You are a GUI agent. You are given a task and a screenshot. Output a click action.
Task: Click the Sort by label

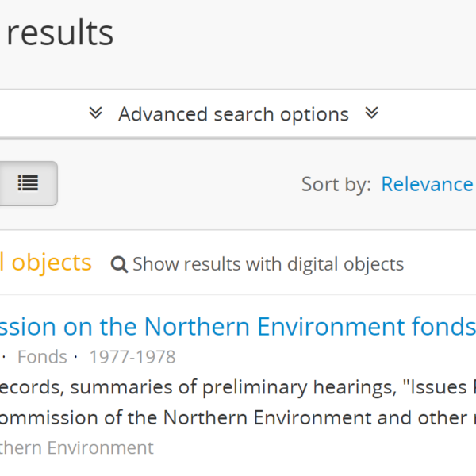coord(336,184)
